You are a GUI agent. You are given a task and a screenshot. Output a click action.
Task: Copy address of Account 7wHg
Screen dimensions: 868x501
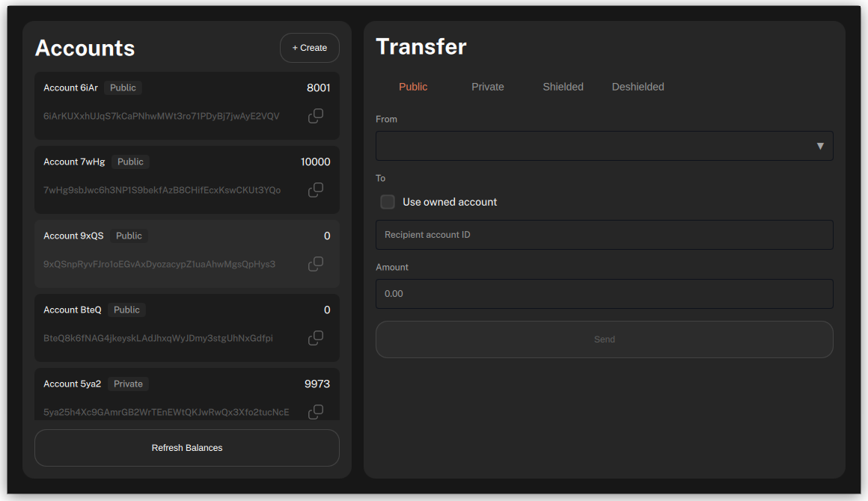point(316,190)
